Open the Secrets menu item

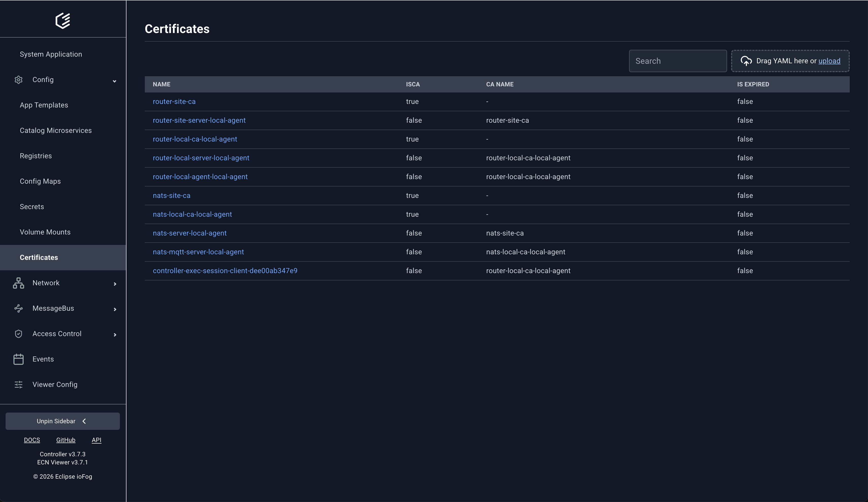click(32, 207)
